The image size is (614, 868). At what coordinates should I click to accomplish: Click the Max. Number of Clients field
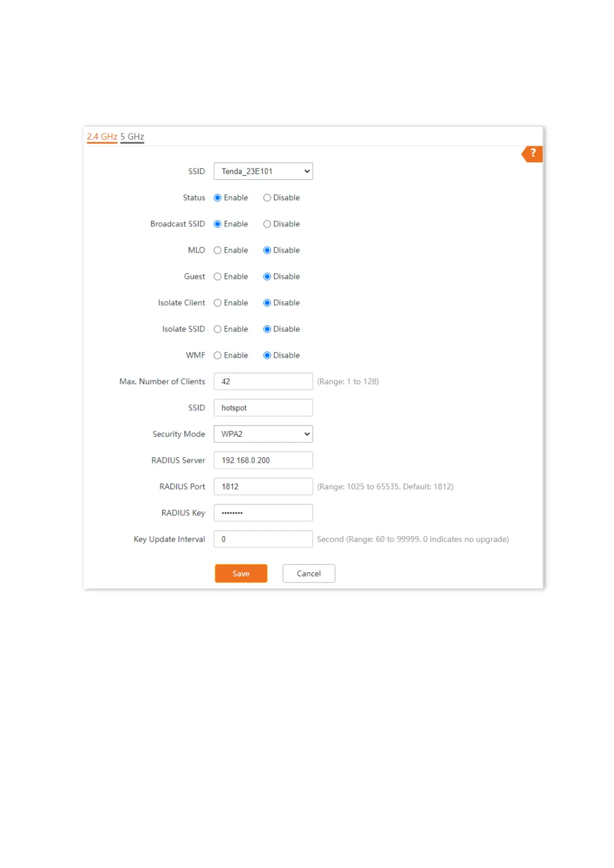coord(263,381)
